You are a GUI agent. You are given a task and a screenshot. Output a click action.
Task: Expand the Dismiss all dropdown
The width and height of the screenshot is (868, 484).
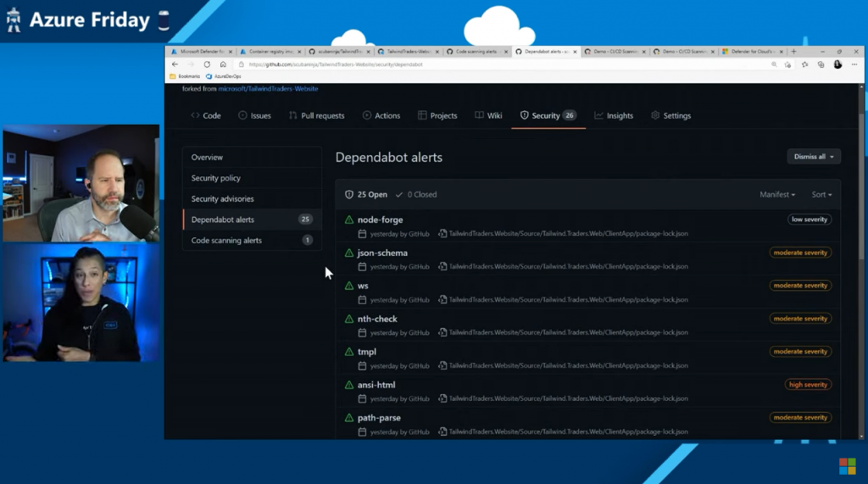814,157
